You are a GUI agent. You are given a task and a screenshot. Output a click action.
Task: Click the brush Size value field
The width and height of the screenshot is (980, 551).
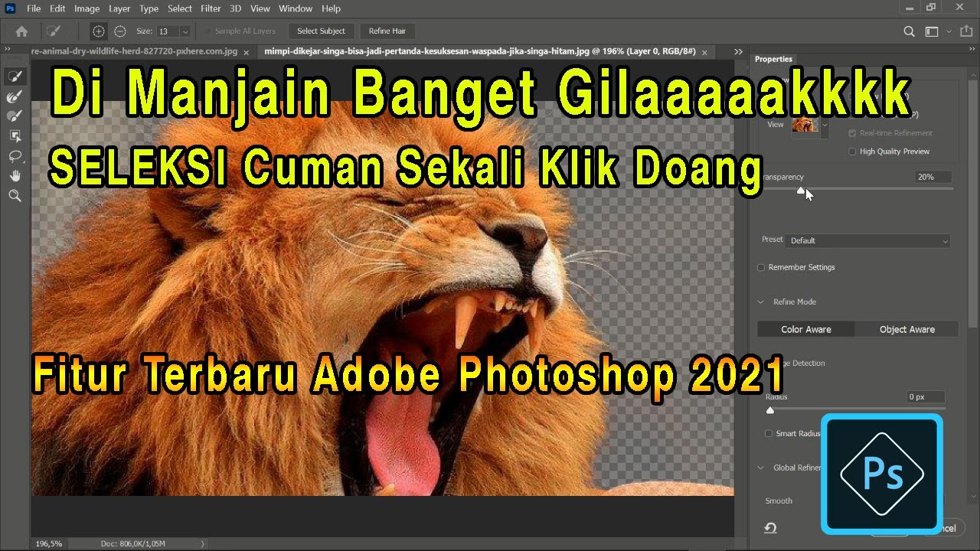pyautogui.click(x=168, y=31)
